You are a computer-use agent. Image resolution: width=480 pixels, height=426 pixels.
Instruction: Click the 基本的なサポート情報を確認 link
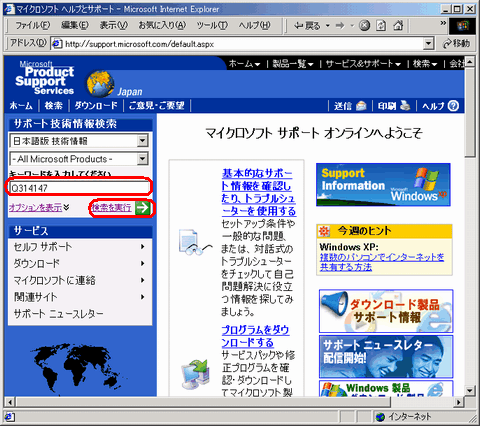pyautogui.click(x=258, y=192)
